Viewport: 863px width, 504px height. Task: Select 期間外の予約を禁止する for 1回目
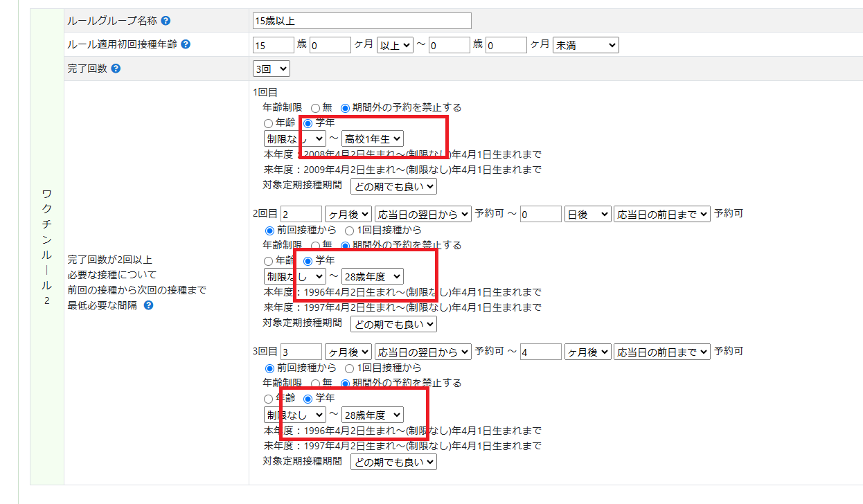345,108
